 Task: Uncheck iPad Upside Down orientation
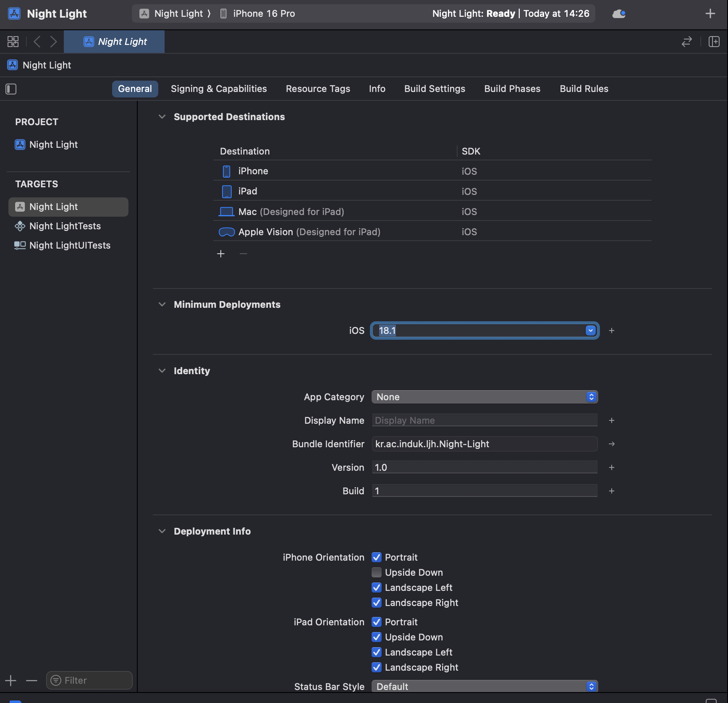tap(377, 637)
